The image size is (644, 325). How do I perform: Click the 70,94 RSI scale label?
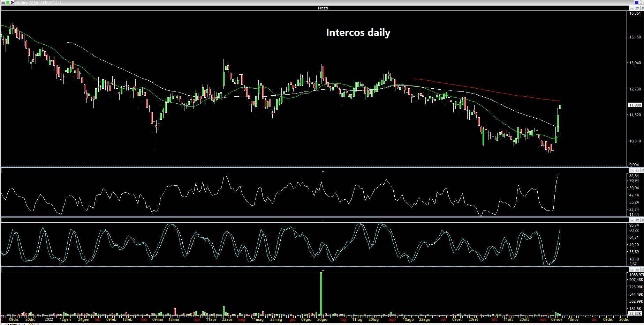tap(634, 180)
